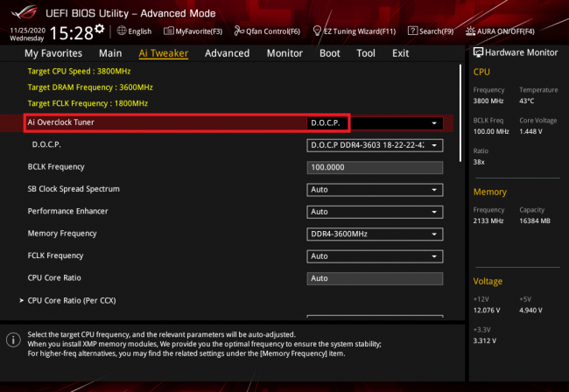Open MyFavorite(F3) shortcut

pyautogui.click(x=193, y=31)
